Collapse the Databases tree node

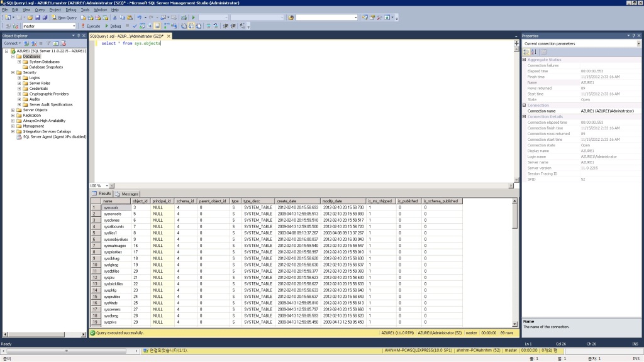pos(13,56)
